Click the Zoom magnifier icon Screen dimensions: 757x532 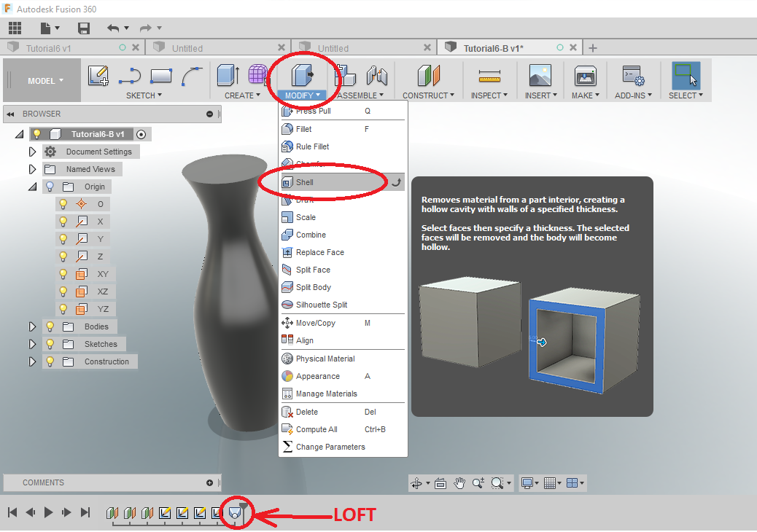[478, 482]
